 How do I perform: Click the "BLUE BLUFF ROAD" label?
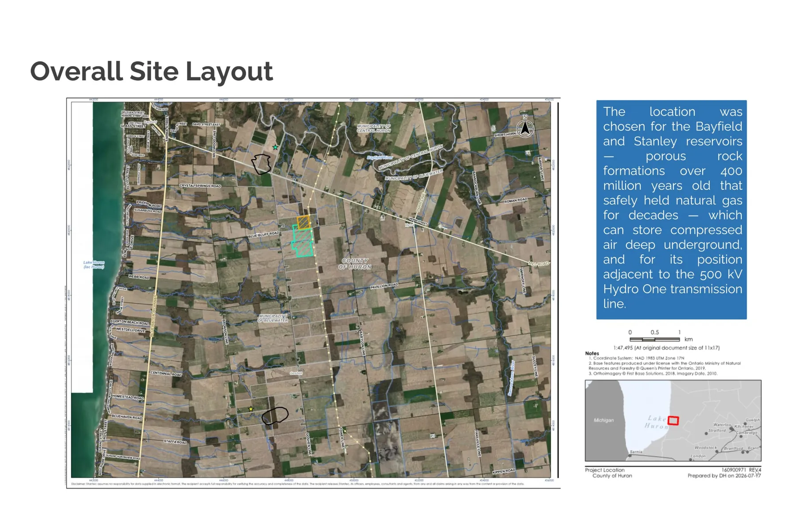[x=264, y=235]
